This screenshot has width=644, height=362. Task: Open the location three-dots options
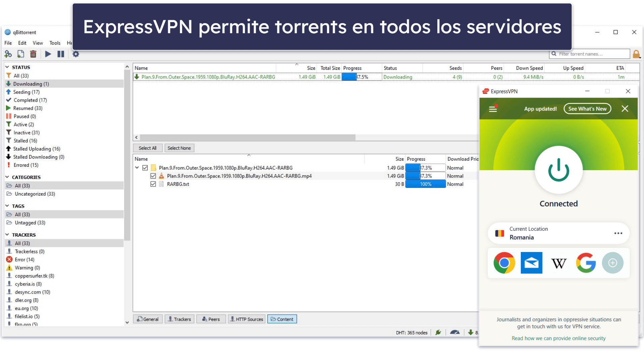618,233
